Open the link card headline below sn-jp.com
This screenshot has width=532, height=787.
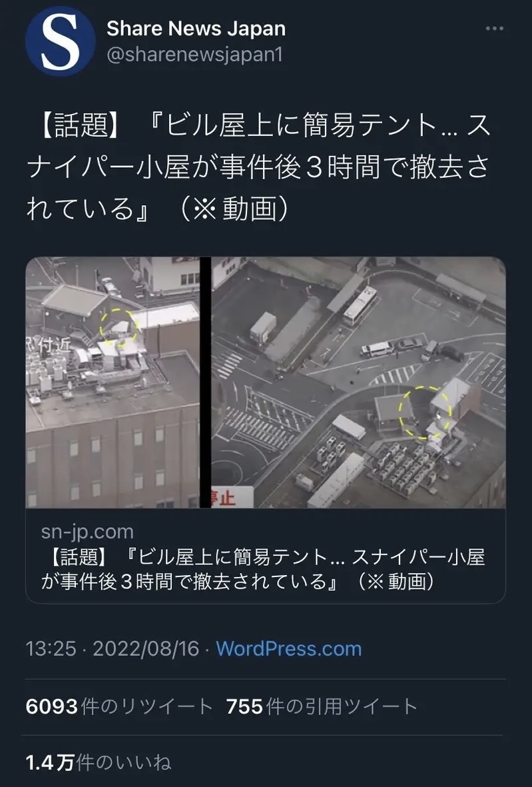point(263,570)
